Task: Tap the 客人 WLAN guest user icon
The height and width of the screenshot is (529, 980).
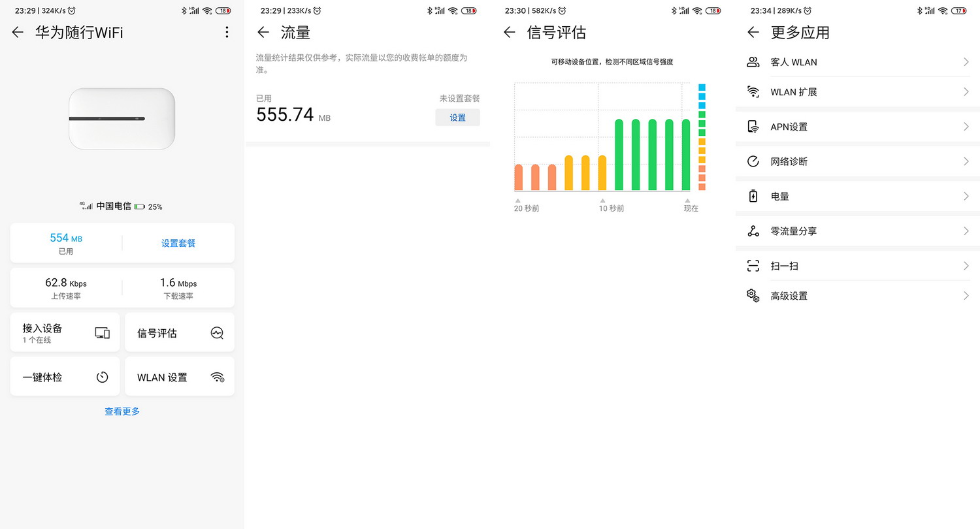Action: (753, 61)
